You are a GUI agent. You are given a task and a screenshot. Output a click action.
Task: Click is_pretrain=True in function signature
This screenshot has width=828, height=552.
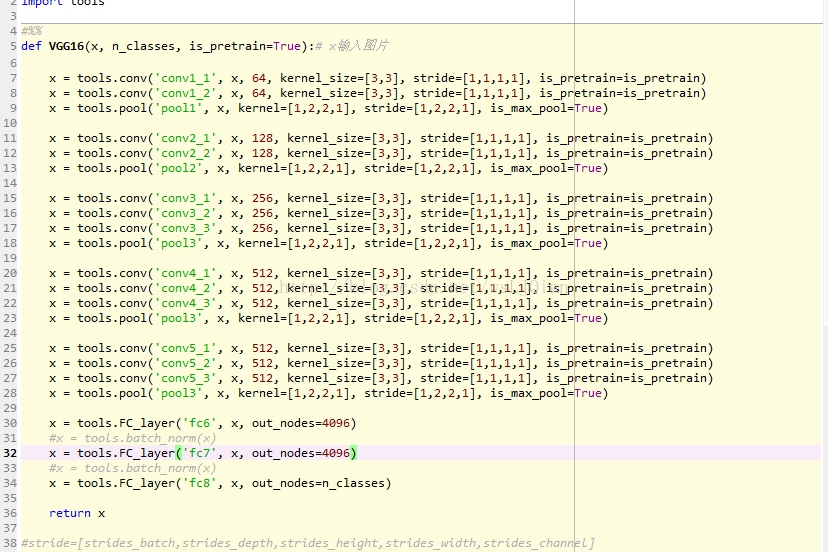click(245, 46)
